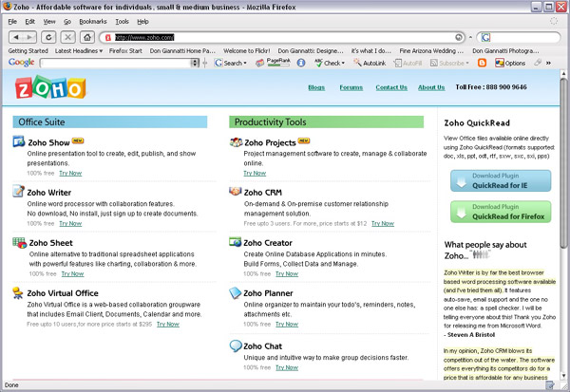Click the Zoho Chat bubble icon
Image resolution: width=570 pixels, height=392 pixels.
(x=236, y=345)
